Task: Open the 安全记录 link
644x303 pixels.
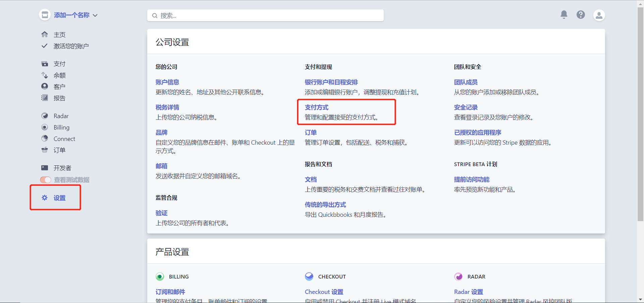Action: click(466, 107)
